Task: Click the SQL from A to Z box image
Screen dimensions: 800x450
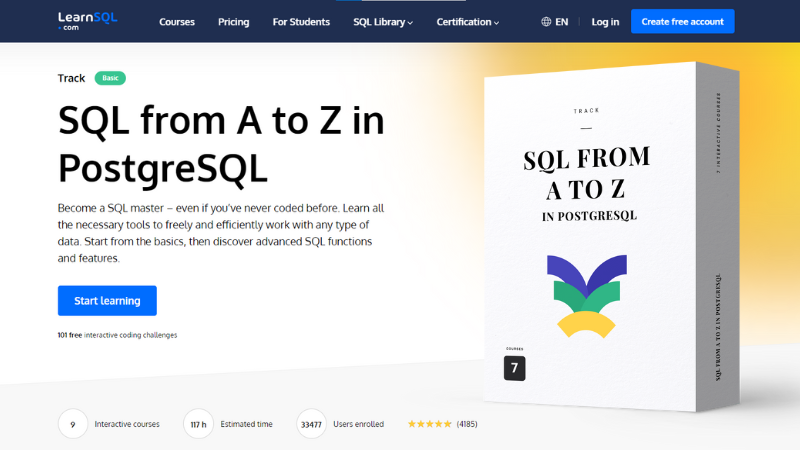Action: click(611, 237)
